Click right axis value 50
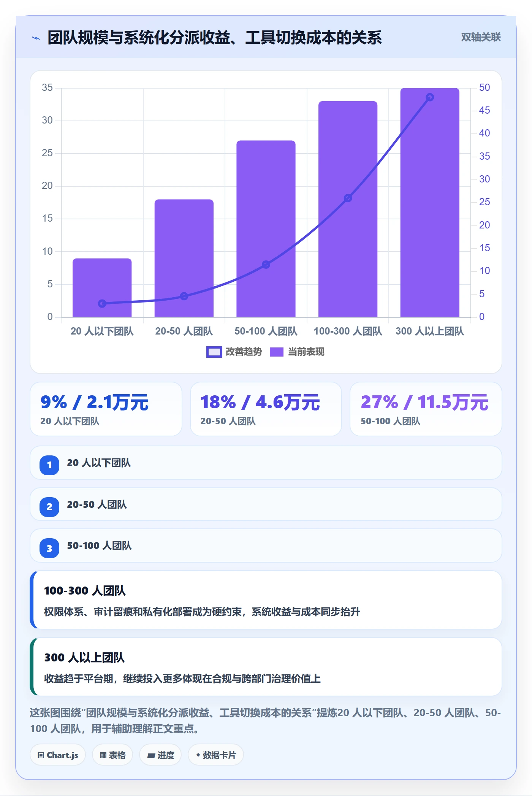Viewport: 532px width, 796px height. (x=484, y=87)
